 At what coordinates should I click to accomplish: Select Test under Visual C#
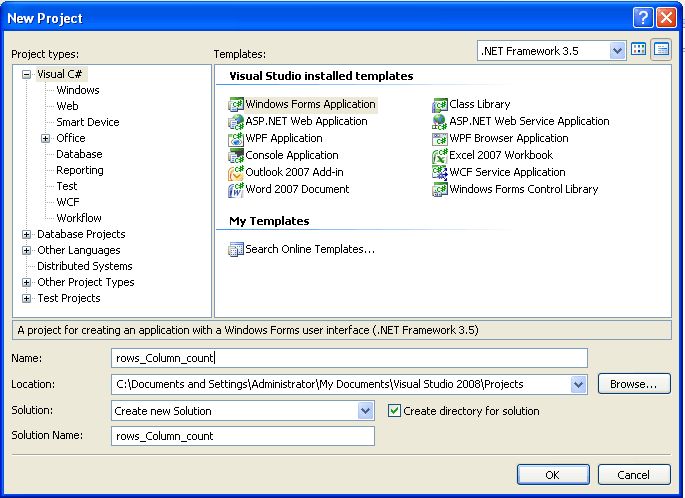[67, 187]
